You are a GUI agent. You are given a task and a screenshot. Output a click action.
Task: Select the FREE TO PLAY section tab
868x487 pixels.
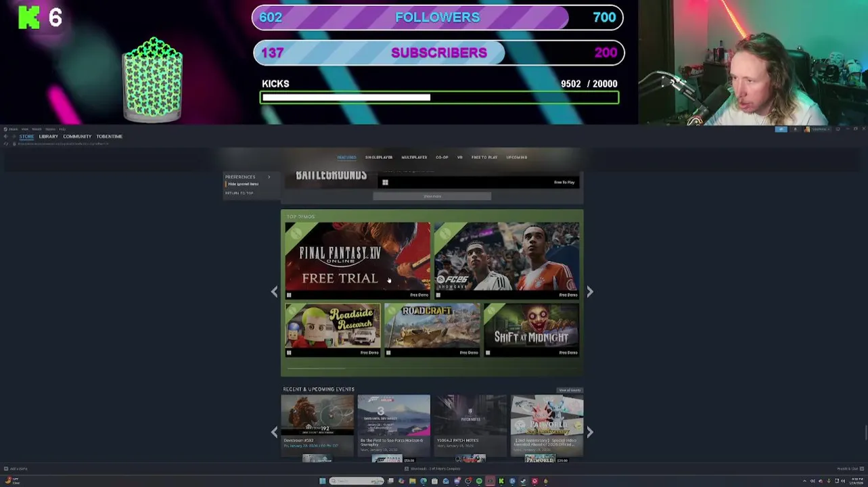coord(484,157)
